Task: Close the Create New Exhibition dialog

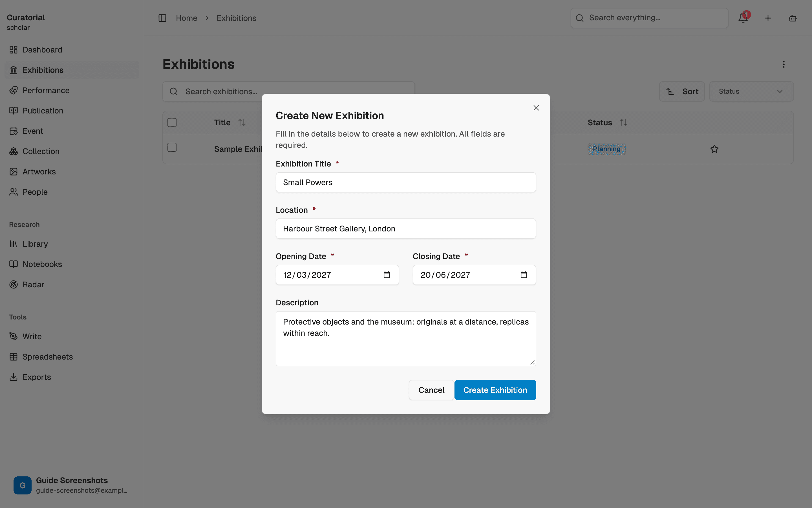Action: (x=536, y=108)
